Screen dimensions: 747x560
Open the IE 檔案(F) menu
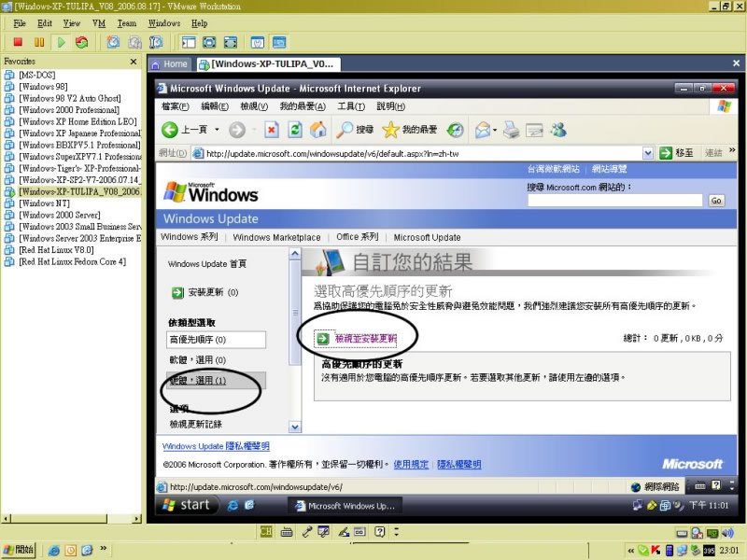pos(176,106)
